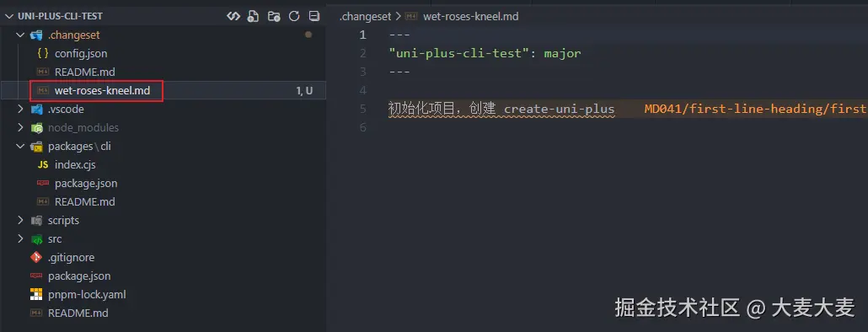Click the angle-brackets icon in Explorer header
The width and height of the screenshot is (868, 332).
233,16
